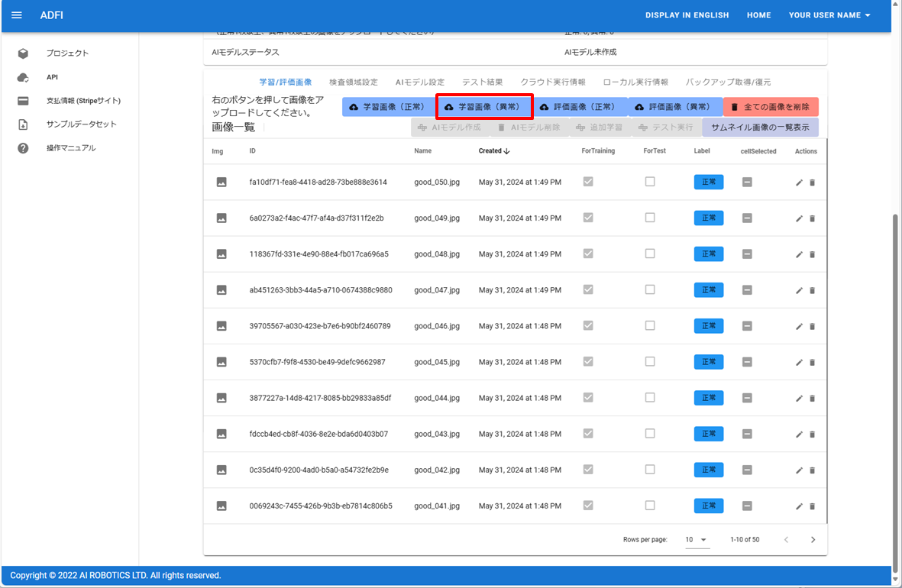The width and height of the screenshot is (902, 588).
Task: Click 全ての画像を削除 button
Action: pos(771,107)
